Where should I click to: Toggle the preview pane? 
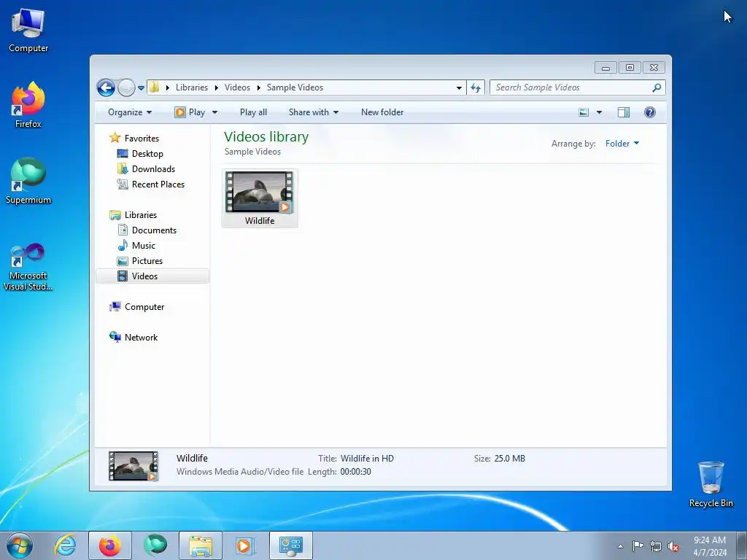click(x=623, y=112)
